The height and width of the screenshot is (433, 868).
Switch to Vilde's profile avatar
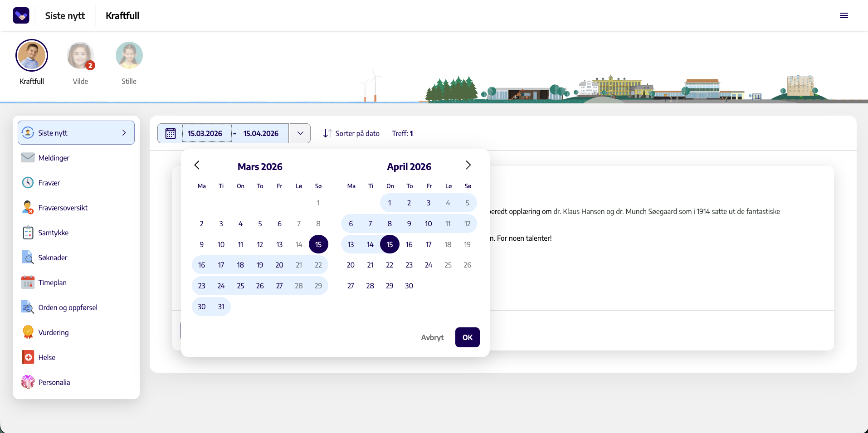[x=80, y=55]
